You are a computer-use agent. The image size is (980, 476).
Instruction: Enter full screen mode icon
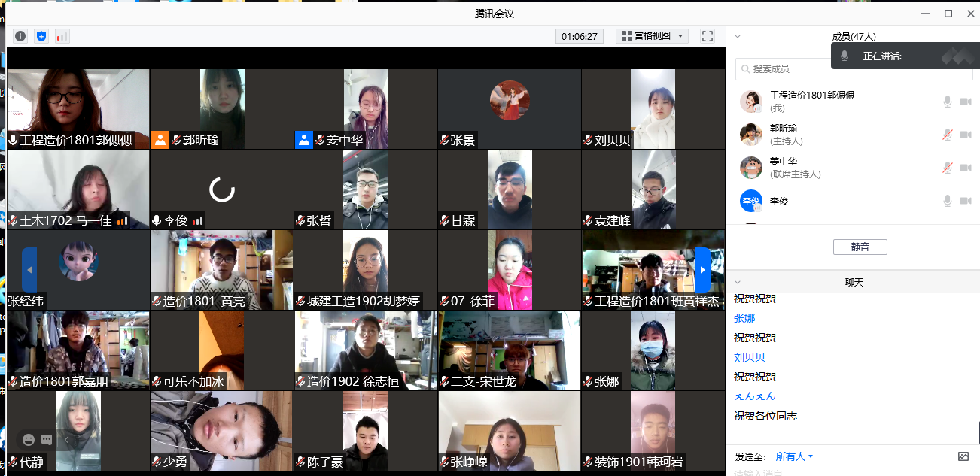[x=708, y=36]
